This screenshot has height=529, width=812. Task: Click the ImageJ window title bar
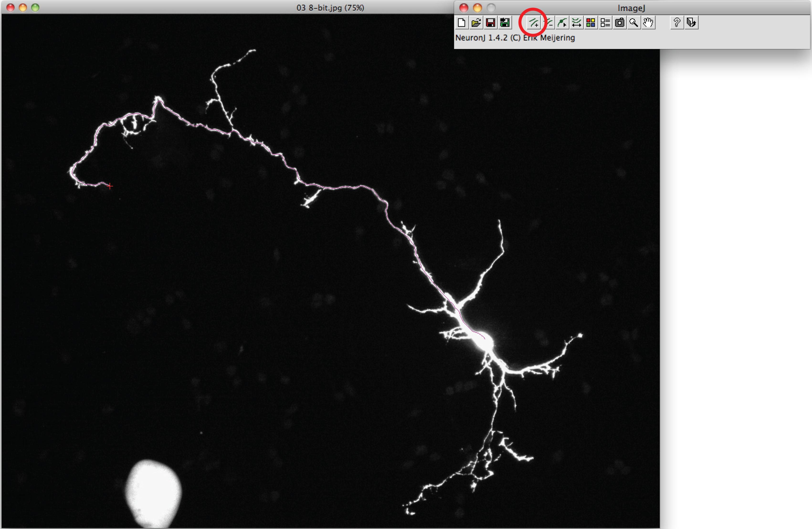(x=631, y=8)
